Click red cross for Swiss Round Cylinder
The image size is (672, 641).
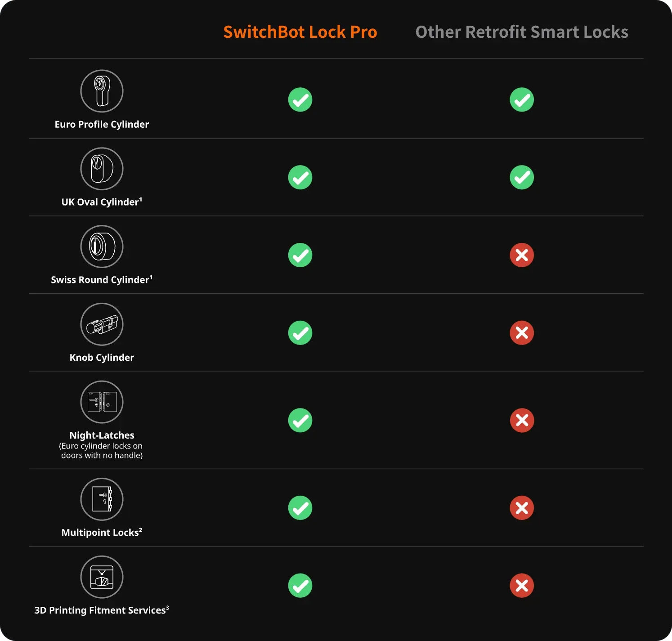[522, 255]
